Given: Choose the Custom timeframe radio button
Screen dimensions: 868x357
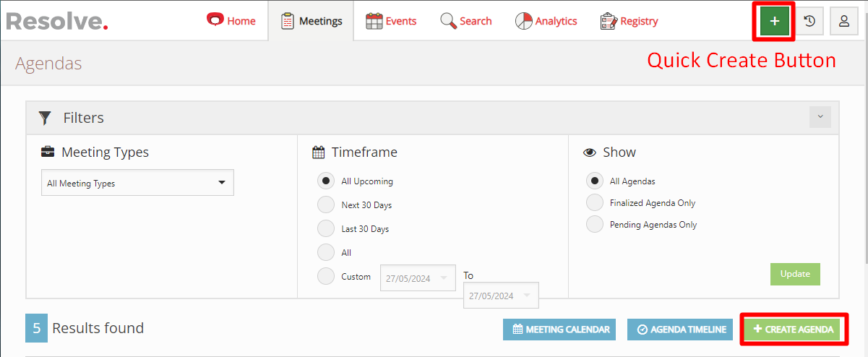Looking at the screenshot, I should (x=327, y=277).
